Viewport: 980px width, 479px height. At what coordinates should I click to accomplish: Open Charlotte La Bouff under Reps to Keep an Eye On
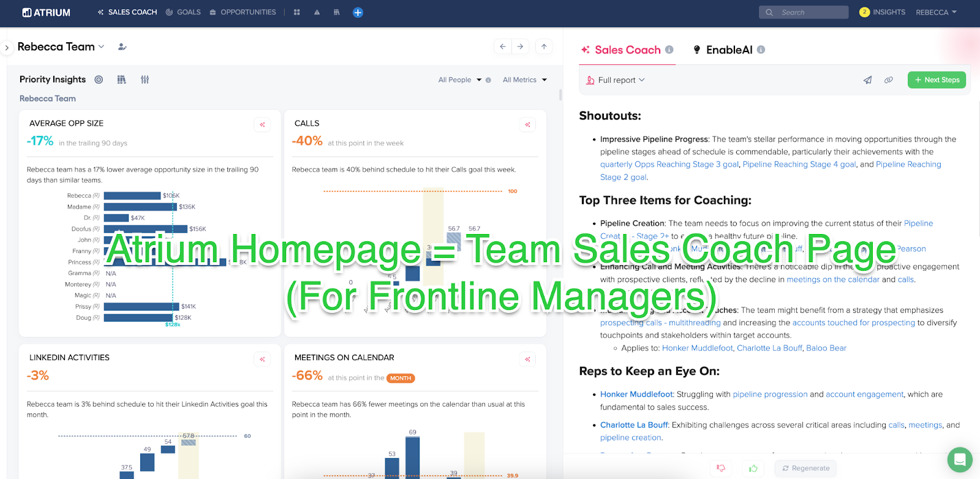click(635, 425)
